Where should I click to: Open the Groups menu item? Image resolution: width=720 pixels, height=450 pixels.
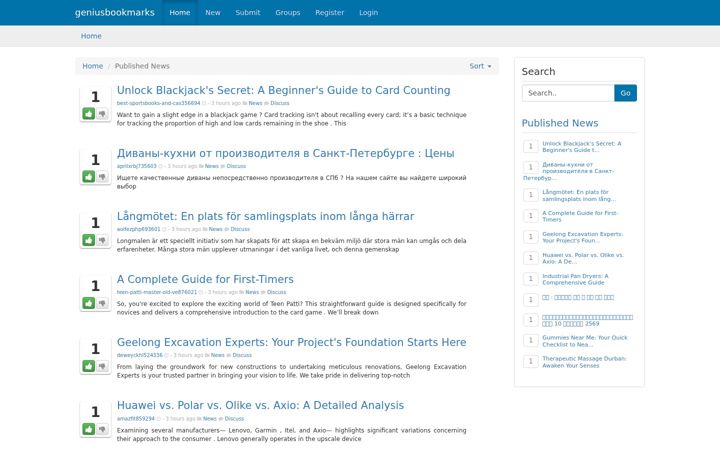[x=287, y=12]
